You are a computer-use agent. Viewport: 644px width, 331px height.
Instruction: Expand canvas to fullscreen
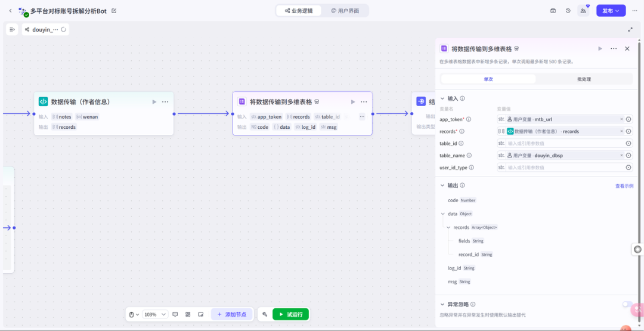click(630, 30)
